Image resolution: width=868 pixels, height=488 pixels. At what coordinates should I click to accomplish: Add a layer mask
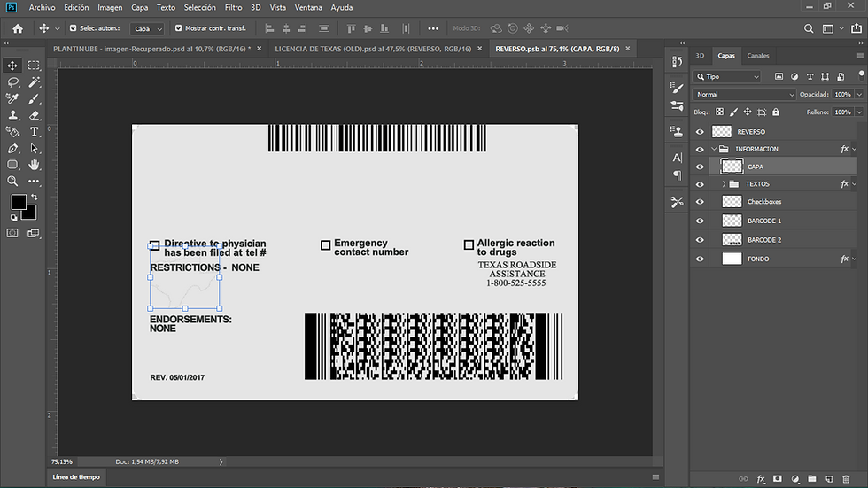coord(778,478)
